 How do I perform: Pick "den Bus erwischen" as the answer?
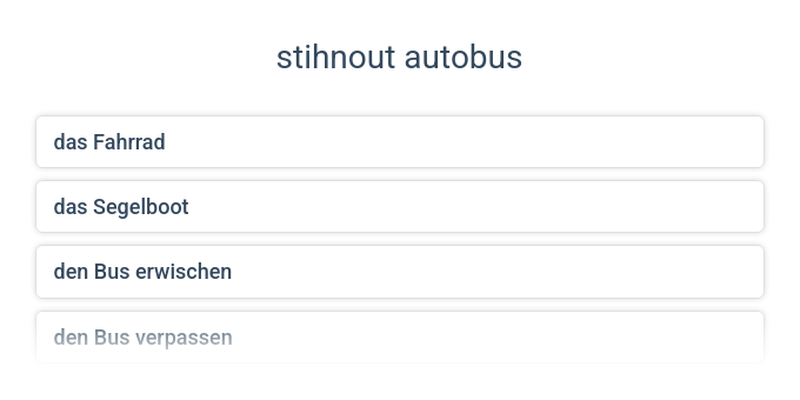400,272
